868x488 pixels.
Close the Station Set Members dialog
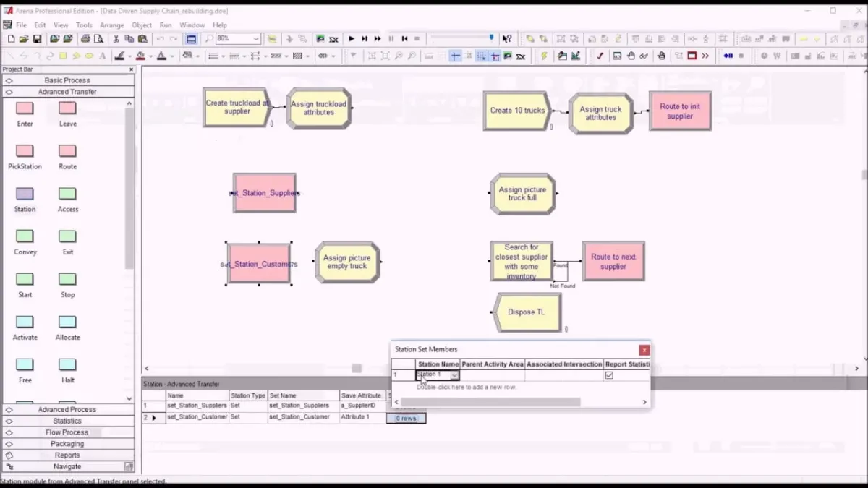coord(644,350)
